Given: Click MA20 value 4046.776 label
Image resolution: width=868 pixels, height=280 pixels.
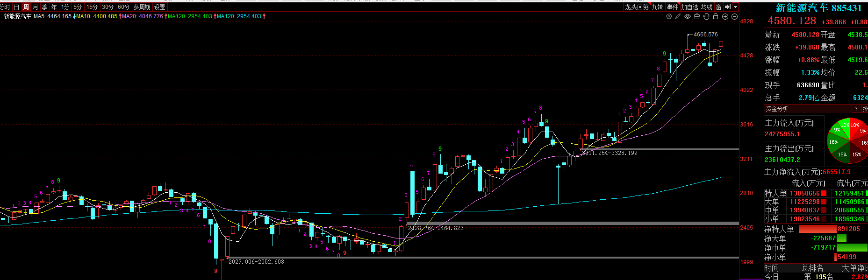Looking at the screenshot, I should pyautogui.click(x=142, y=16).
